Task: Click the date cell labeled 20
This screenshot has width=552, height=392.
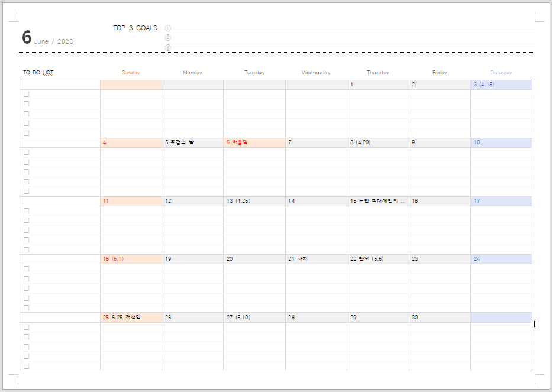Action: pyautogui.click(x=254, y=260)
